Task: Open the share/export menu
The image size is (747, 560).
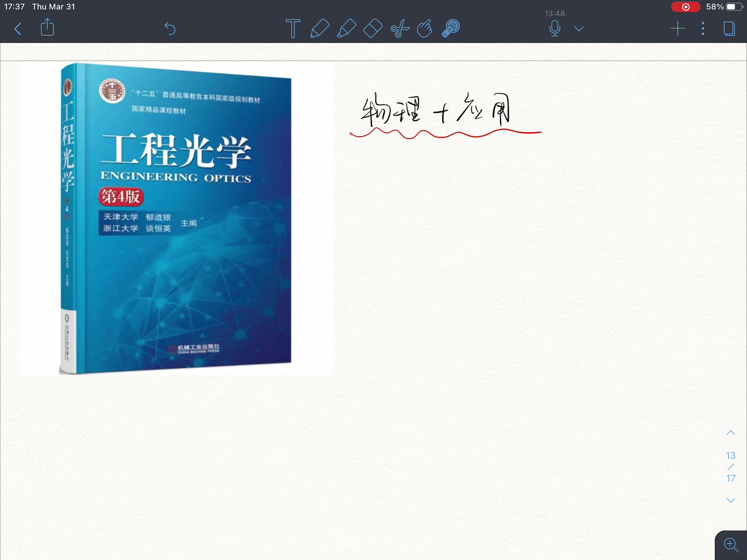Action: 47,28
